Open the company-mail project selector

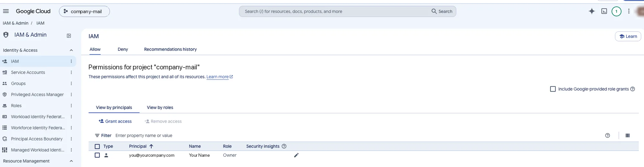(84, 11)
